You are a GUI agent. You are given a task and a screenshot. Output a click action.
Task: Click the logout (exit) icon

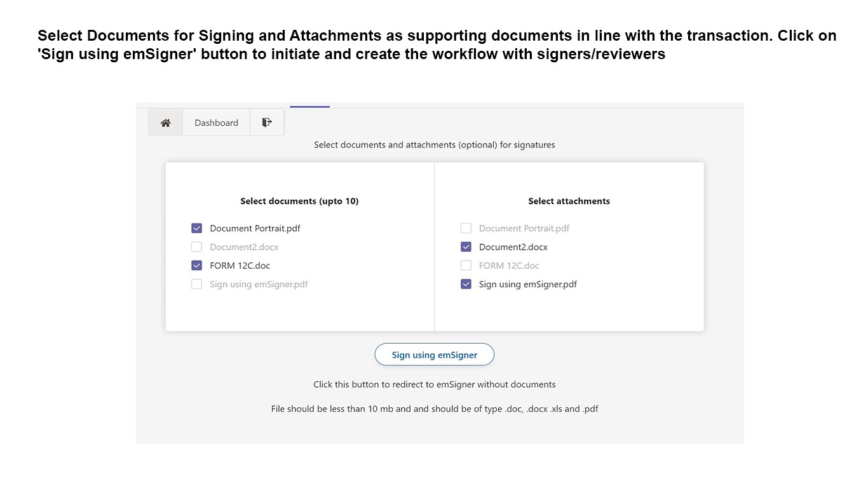pos(267,123)
